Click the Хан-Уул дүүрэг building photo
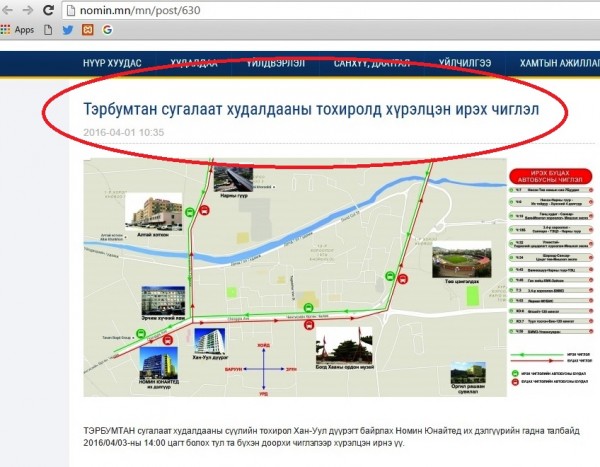The width and height of the screenshot is (600, 467). pos(210,341)
